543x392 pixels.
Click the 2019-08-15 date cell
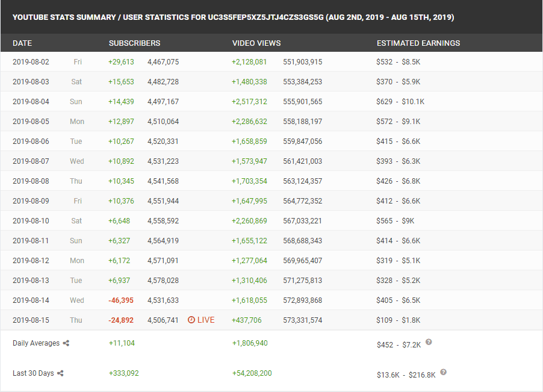[31, 320]
